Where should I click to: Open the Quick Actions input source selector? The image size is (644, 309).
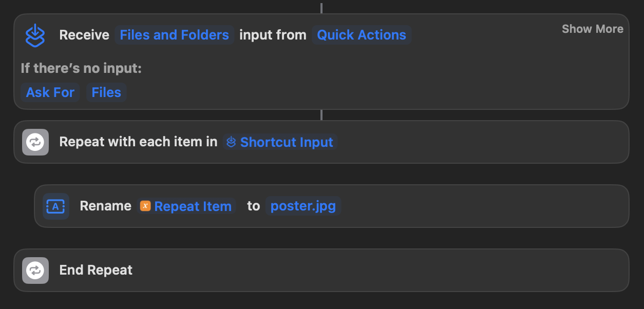click(361, 35)
